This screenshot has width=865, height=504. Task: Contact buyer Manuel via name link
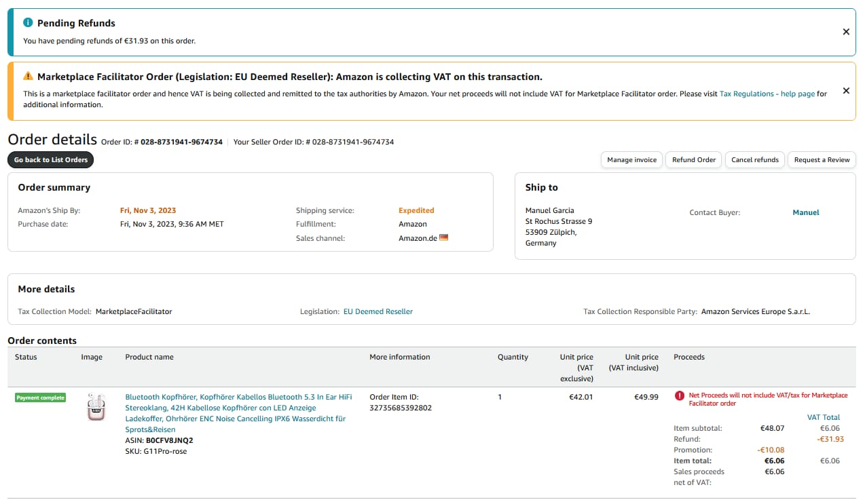pos(806,213)
